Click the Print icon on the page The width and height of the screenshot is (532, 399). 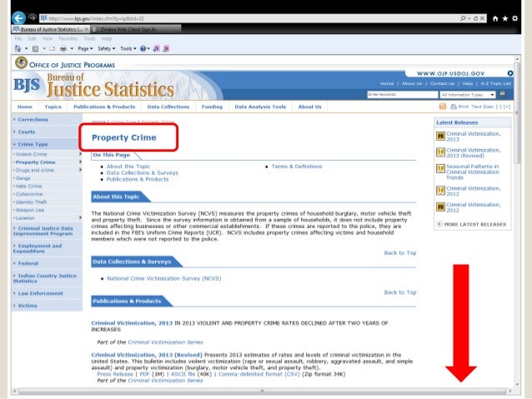point(454,107)
